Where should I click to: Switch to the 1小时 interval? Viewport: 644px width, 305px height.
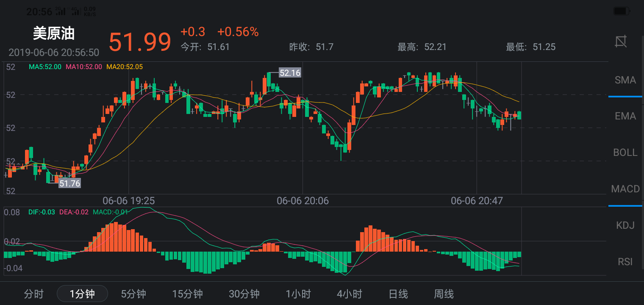click(298, 294)
